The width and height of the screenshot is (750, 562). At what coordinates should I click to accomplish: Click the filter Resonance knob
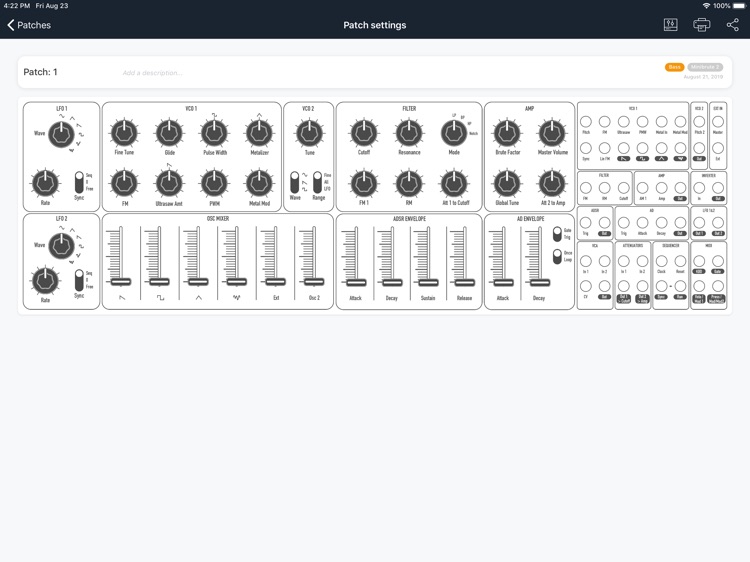(408, 132)
